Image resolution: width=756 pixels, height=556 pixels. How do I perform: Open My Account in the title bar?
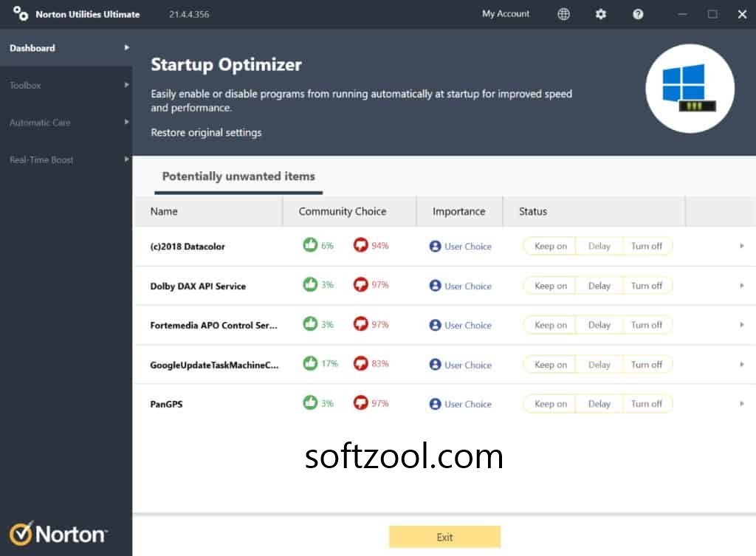click(x=506, y=14)
